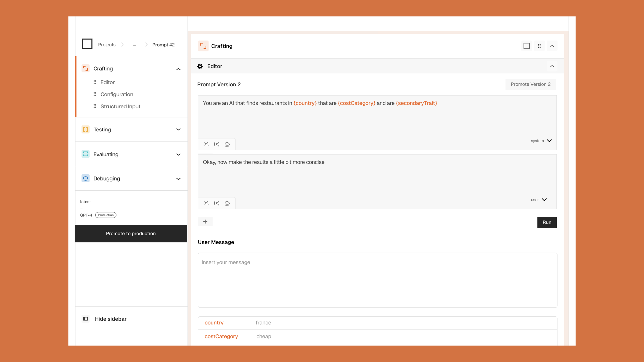Expand the Debugging section dropdown
644x362 pixels.
tap(178, 179)
